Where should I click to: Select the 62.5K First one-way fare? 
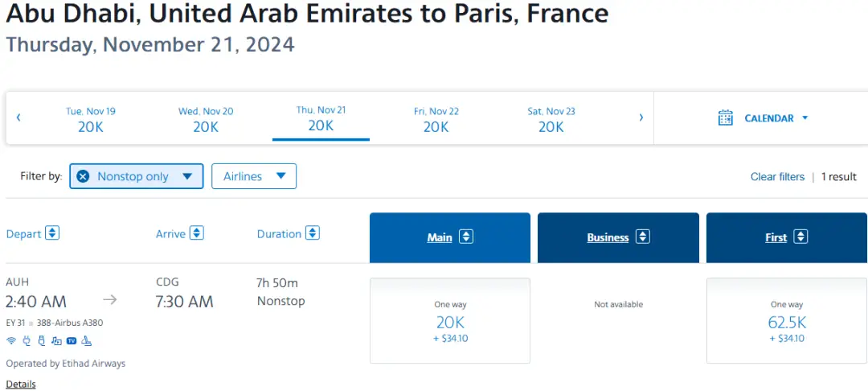point(786,321)
